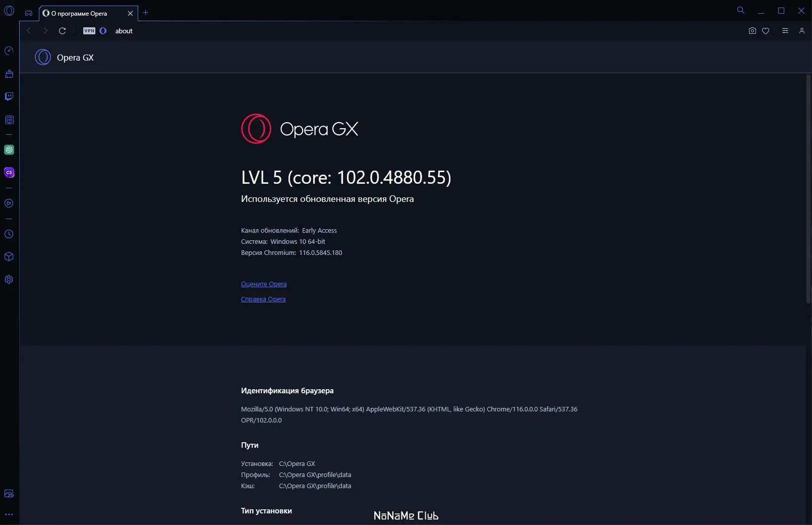Open sidebar setup three-dots menu
The height and width of the screenshot is (525, 812).
click(9, 514)
